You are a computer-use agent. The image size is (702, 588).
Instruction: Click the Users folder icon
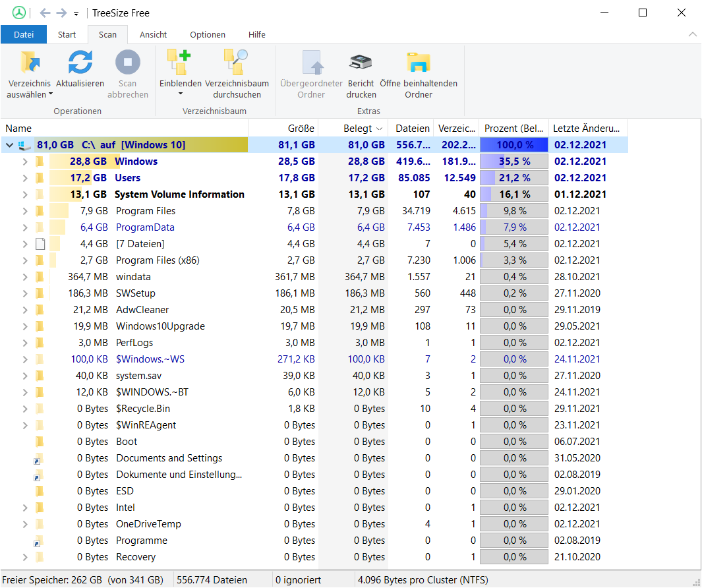[40, 178]
